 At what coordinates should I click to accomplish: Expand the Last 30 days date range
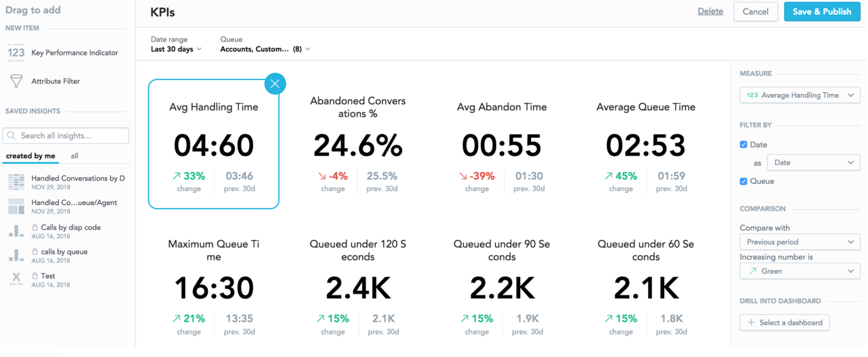[x=176, y=49]
